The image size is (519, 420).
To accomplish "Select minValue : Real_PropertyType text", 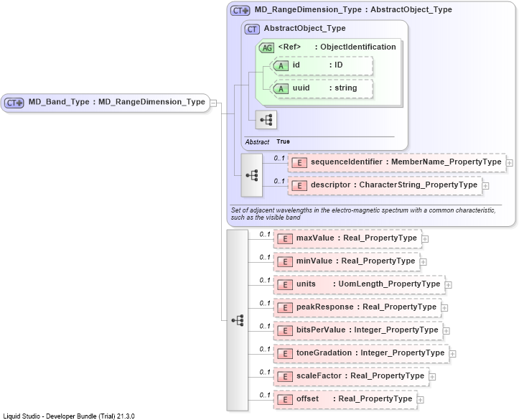I will pos(355,261).
